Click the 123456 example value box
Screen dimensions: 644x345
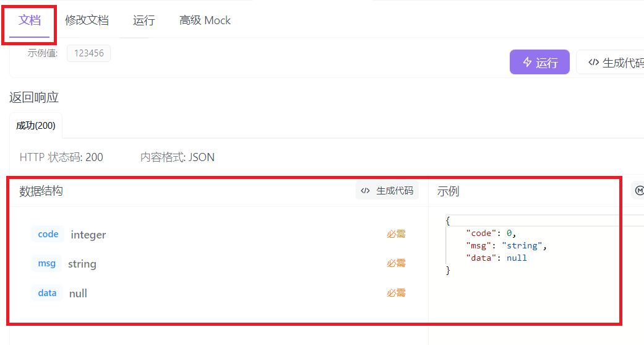click(x=88, y=53)
